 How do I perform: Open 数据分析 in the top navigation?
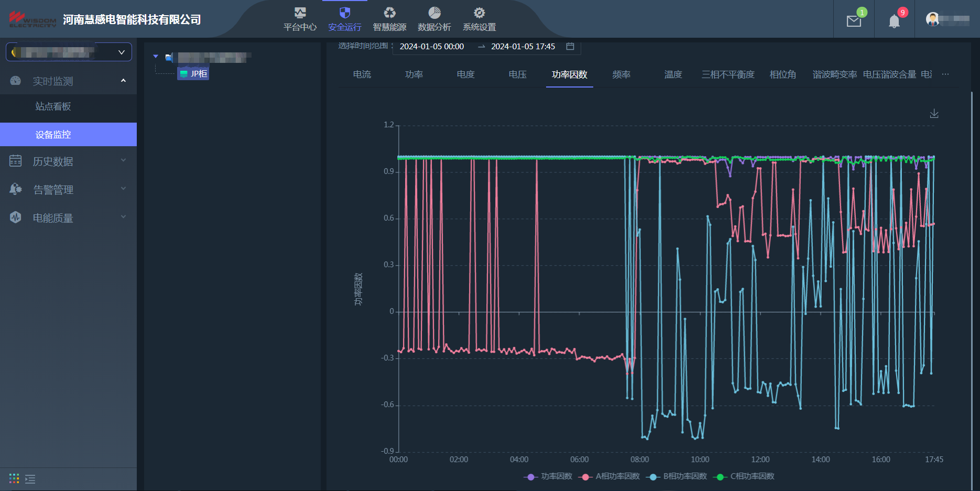434,19
